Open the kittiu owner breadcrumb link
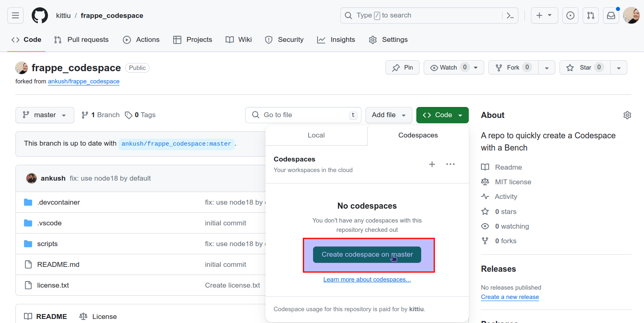 tap(63, 15)
